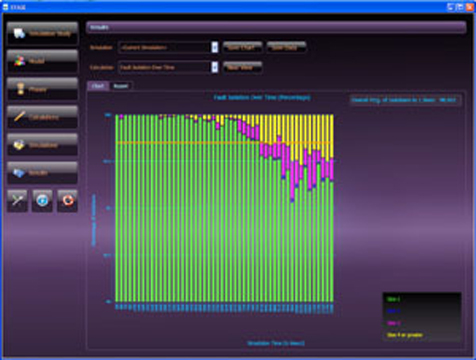The height and width of the screenshot is (360, 476).
Task: Open the Model section in sidebar
Action: pos(42,61)
